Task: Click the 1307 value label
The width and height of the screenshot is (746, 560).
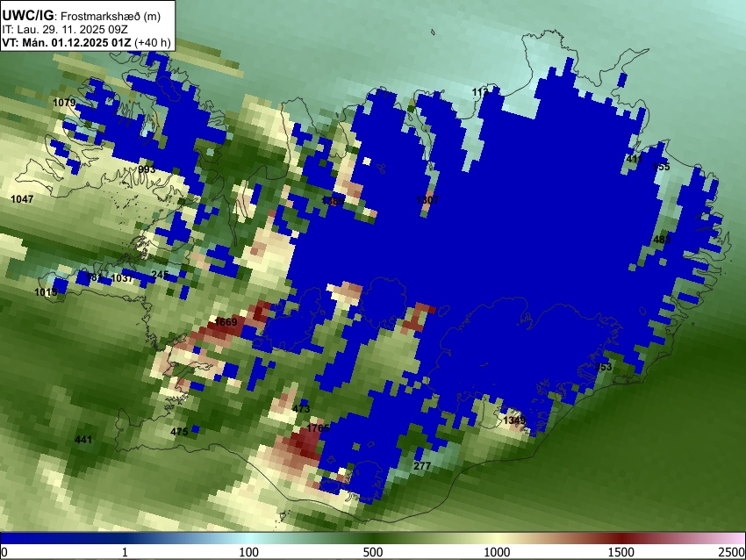Action: (x=427, y=200)
